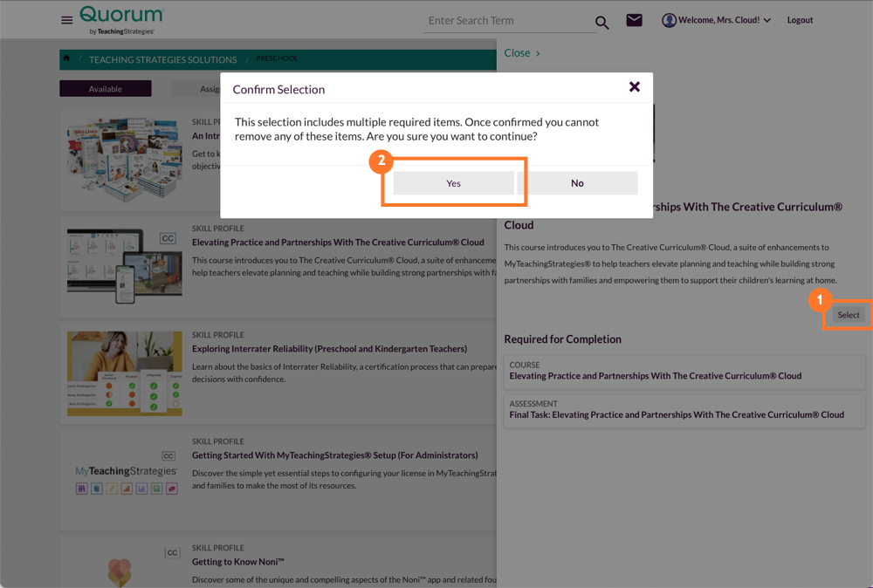Switch to the Available tab
The height and width of the screenshot is (588, 873).
105,88
